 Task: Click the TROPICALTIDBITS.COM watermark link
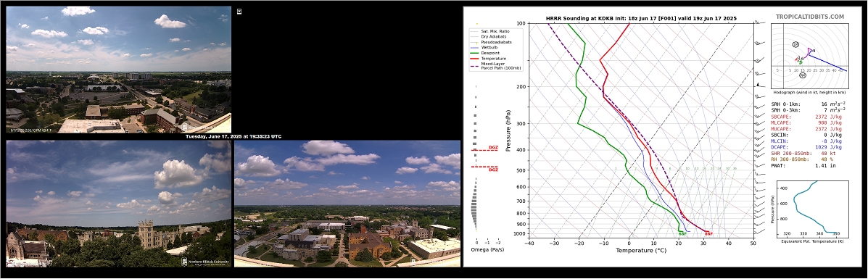pyautogui.click(x=810, y=17)
